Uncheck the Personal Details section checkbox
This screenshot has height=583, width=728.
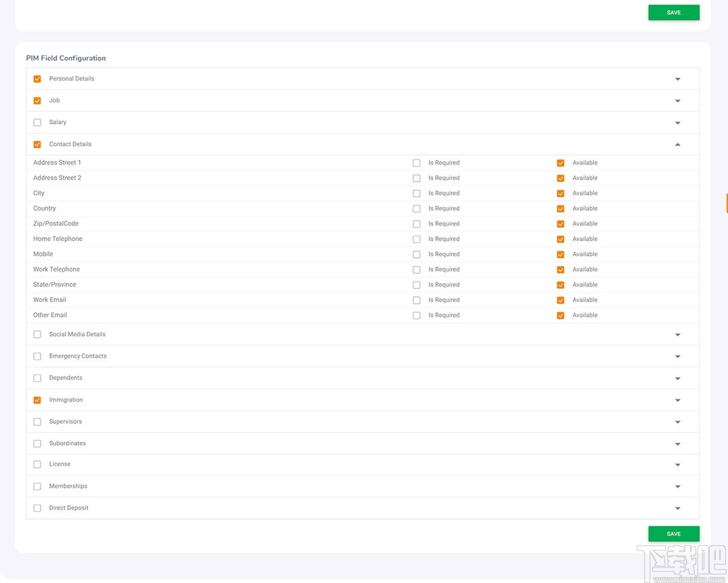(x=37, y=79)
